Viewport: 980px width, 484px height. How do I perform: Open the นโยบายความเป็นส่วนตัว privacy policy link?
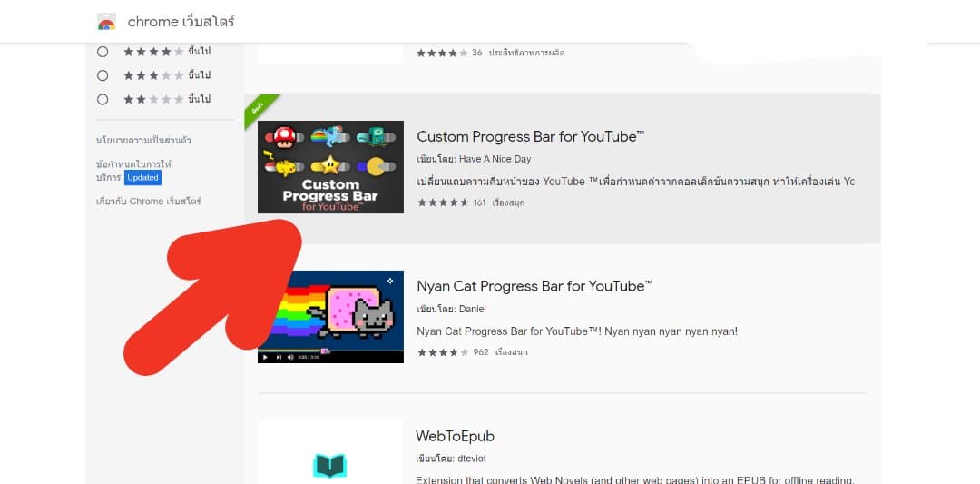(x=143, y=141)
